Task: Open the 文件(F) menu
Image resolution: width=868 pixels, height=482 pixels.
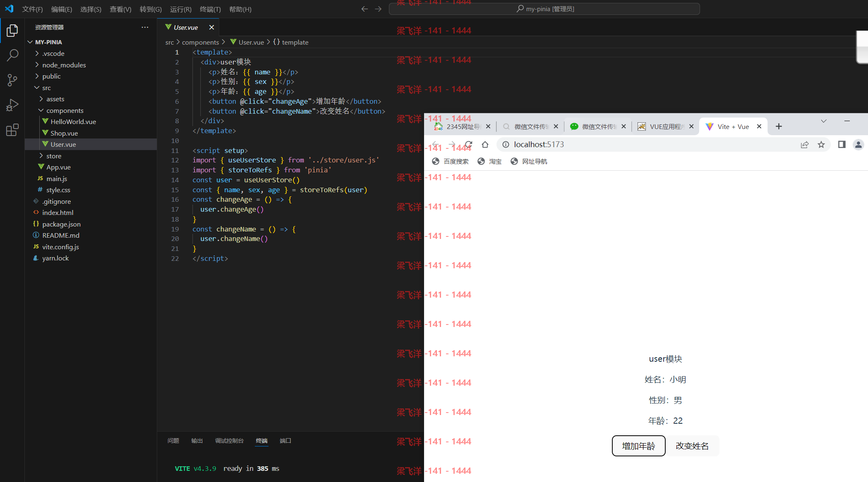Action: (x=32, y=9)
